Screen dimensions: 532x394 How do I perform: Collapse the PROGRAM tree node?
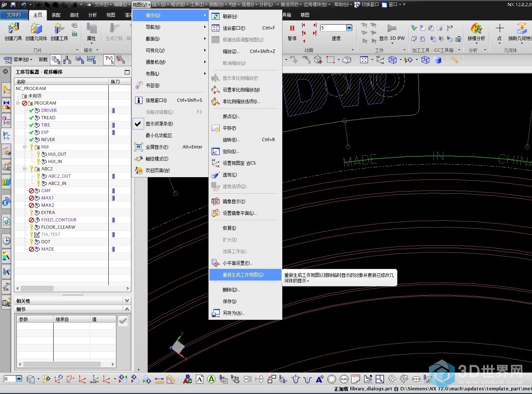[x=18, y=103]
